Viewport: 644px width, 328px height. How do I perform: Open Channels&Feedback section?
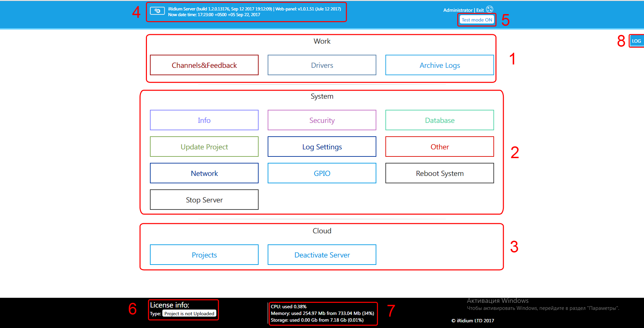(x=204, y=65)
